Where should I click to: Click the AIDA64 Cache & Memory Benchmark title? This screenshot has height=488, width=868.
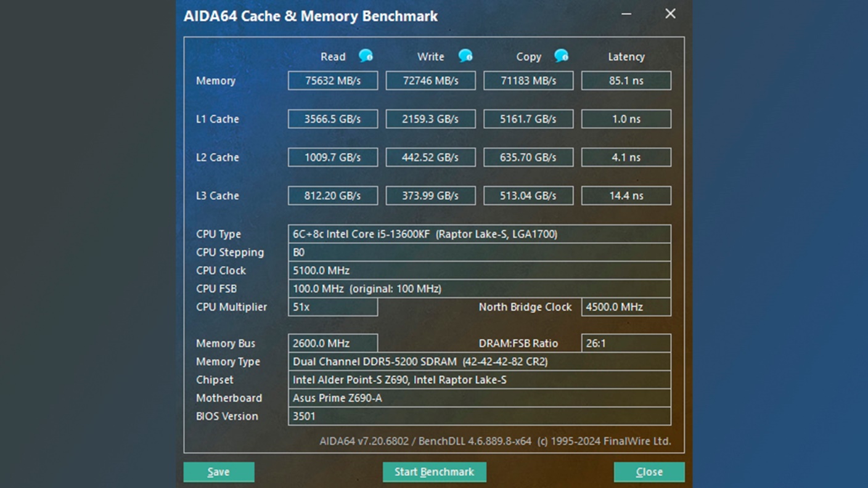(311, 16)
